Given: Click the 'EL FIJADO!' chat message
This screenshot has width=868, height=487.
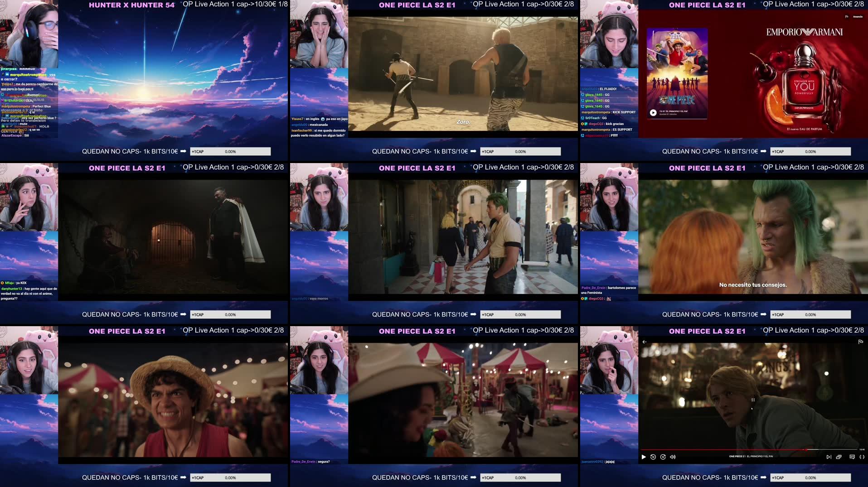Looking at the screenshot, I should (599, 89).
